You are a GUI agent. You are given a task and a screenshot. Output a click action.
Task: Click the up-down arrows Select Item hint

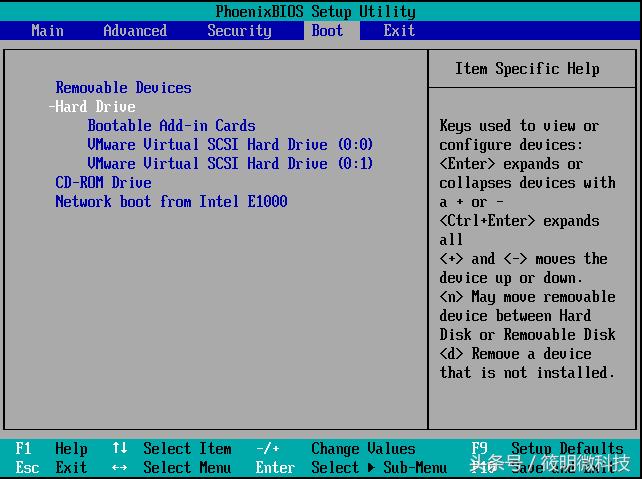click(x=172, y=448)
